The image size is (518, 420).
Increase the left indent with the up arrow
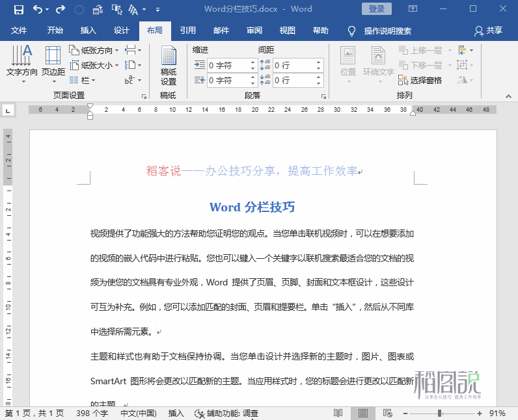point(252,62)
